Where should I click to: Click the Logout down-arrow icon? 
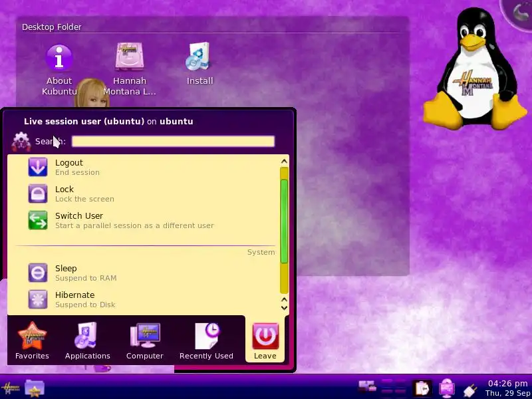pos(38,167)
